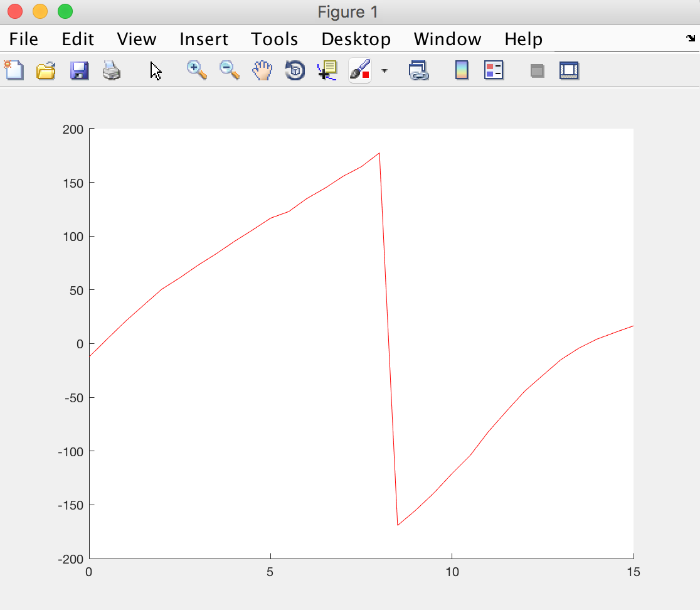Insert a colorbar using the toolbar icon
The height and width of the screenshot is (610, 700).
(x=462, y=70)
